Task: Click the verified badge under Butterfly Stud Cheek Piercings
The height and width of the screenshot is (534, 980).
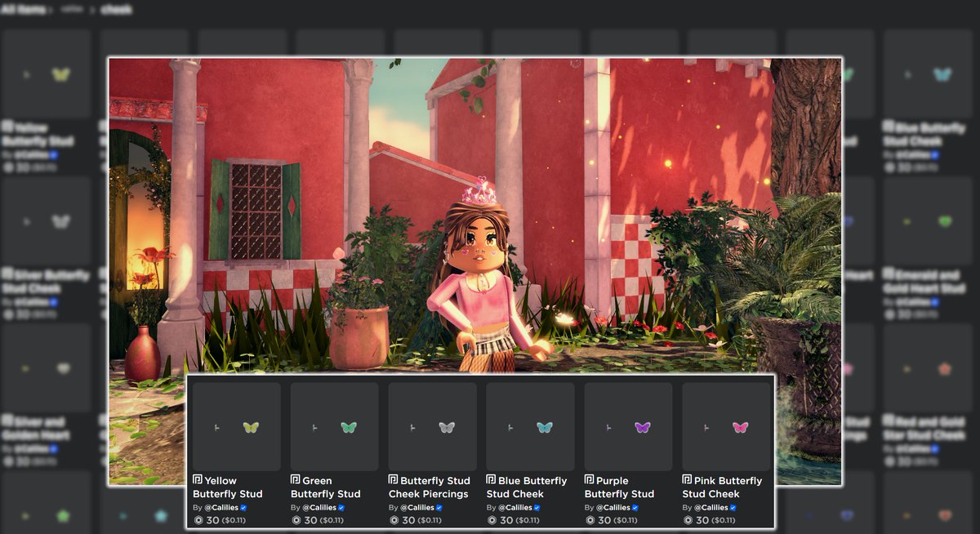Action: 440,508
